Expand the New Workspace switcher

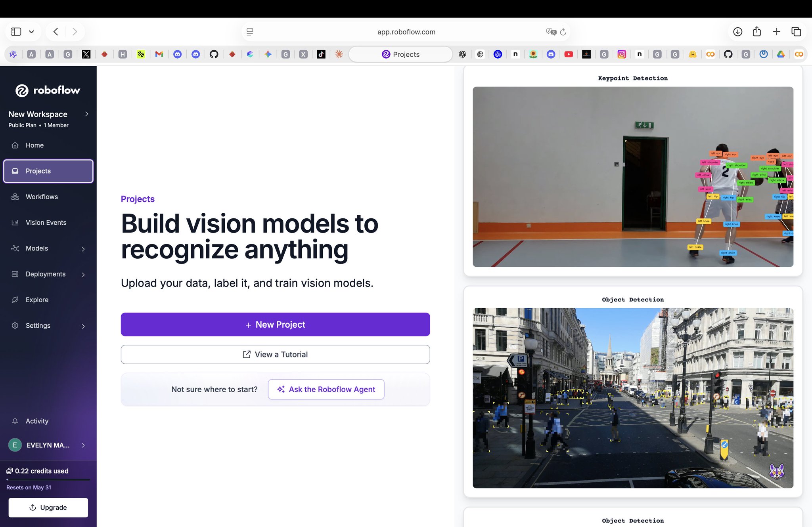[x=87, y=114]
